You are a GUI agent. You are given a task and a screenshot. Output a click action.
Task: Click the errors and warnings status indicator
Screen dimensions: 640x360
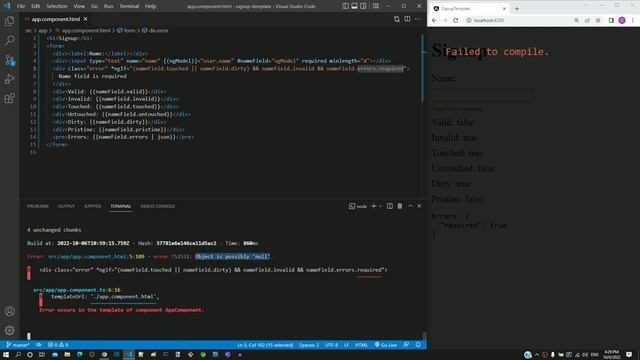(58, 345)
